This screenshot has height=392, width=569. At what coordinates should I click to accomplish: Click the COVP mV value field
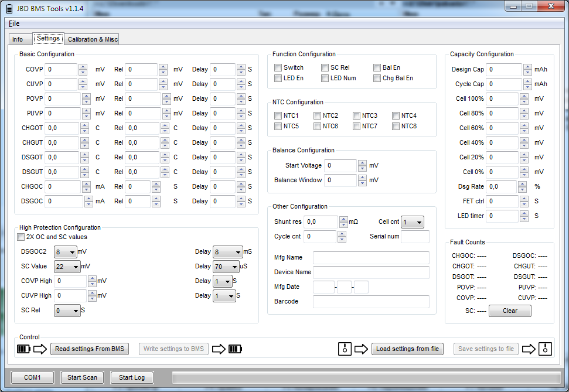[62, 69]
